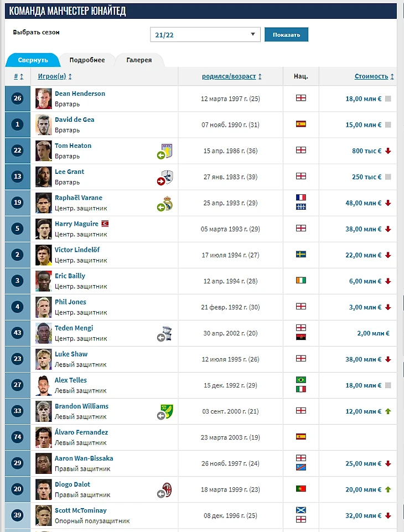Image resolution: width=404 pixels, height=532 pixels.
Task: Click Spain flag in David de Gea row
Action: pyautogui.click(x=301, y=124)
